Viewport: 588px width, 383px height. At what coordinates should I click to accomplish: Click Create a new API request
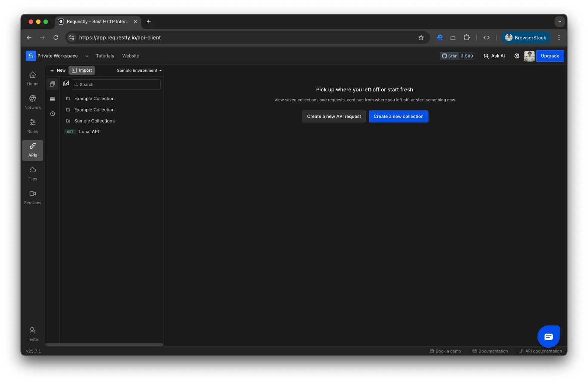point(334,117)
